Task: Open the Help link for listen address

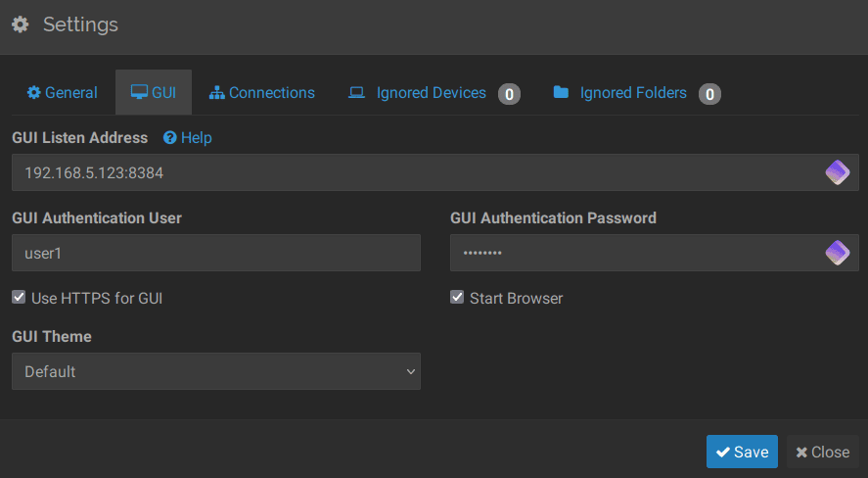Action: pos(188,138)
